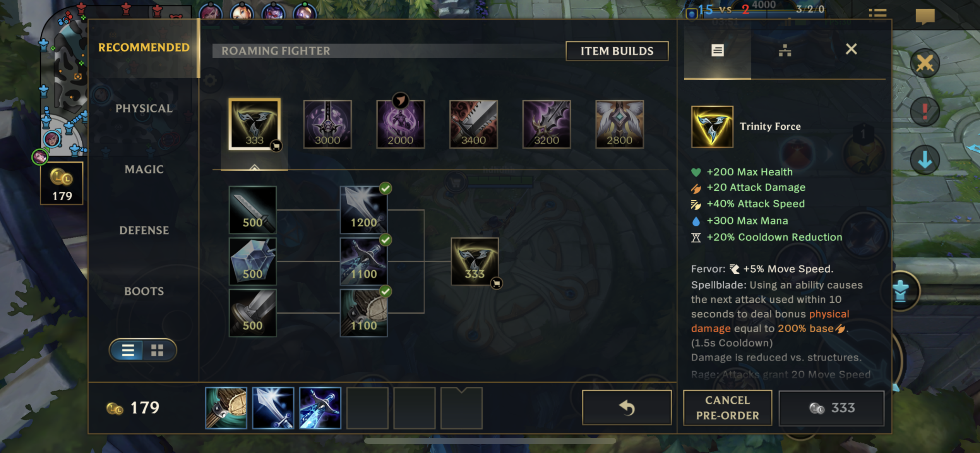Open the item build tree view tab
This screenshot has width=980, height=453.
[x=785, y=50]
